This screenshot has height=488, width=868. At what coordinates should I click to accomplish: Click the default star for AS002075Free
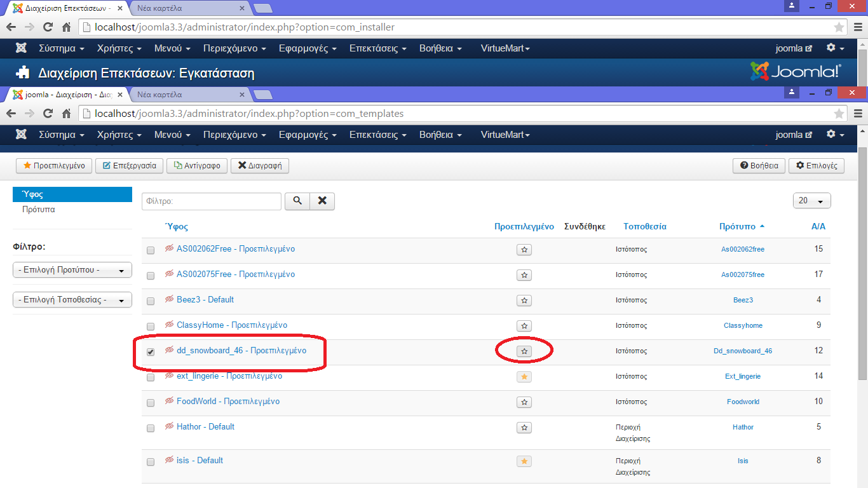coord(524,275)
